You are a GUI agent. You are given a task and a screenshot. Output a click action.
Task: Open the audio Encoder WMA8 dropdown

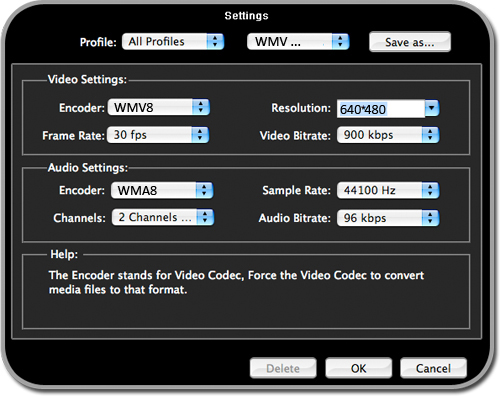pos(162,190)
